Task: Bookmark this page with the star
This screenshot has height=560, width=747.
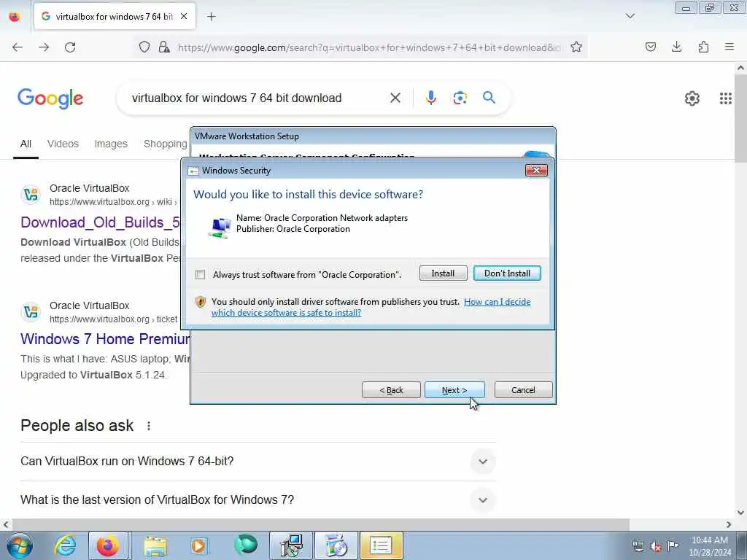Action: [576, 47]
